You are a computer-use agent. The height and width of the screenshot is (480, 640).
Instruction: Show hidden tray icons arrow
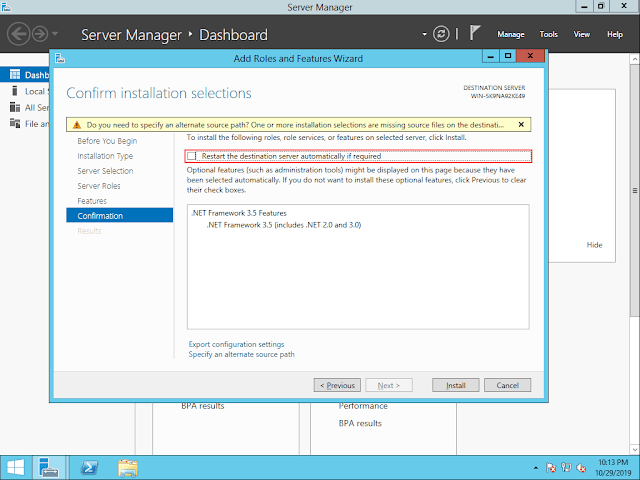point(536,468)
